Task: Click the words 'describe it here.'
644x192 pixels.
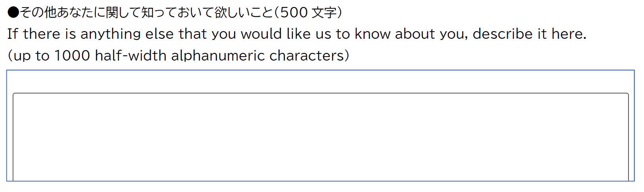Action: (x=529, y=34)
